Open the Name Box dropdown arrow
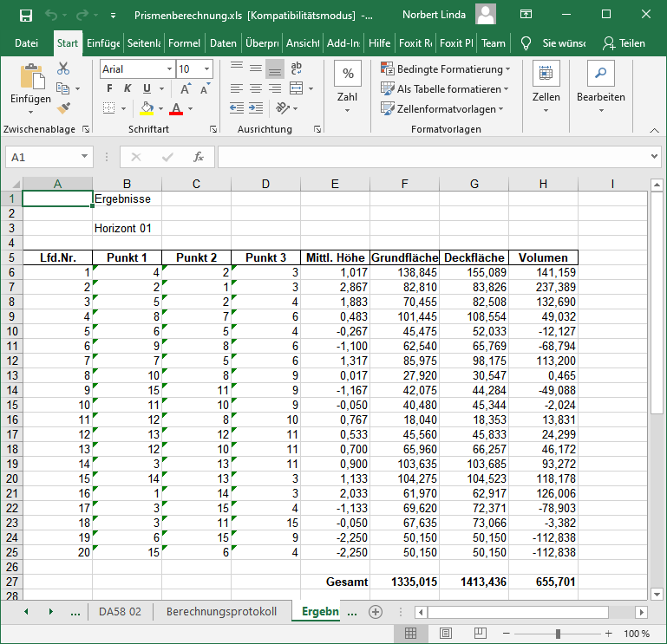The image size is (667, 644). click(x=84, y=157)
